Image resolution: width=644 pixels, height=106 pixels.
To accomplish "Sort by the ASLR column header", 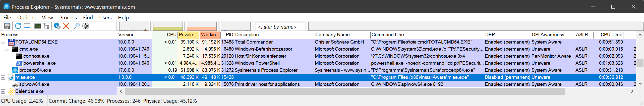I will tap(584, 35).
